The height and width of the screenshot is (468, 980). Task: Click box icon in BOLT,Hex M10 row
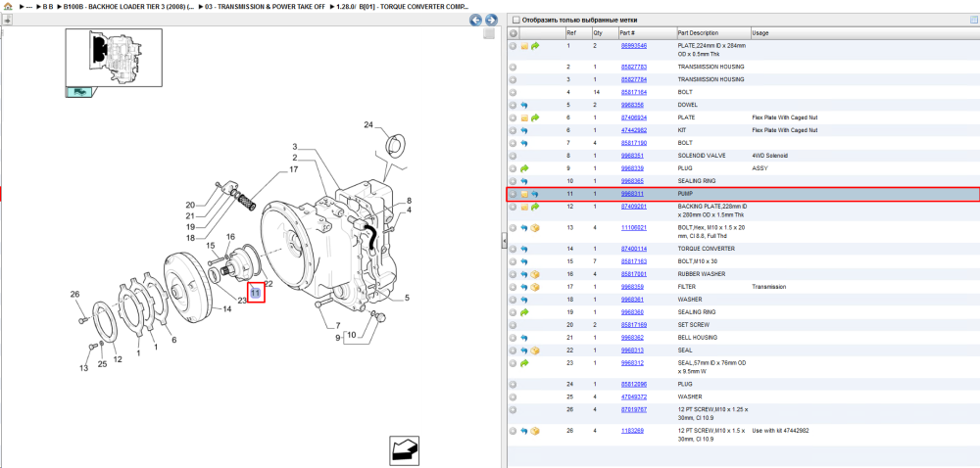(x=535, y=228)
